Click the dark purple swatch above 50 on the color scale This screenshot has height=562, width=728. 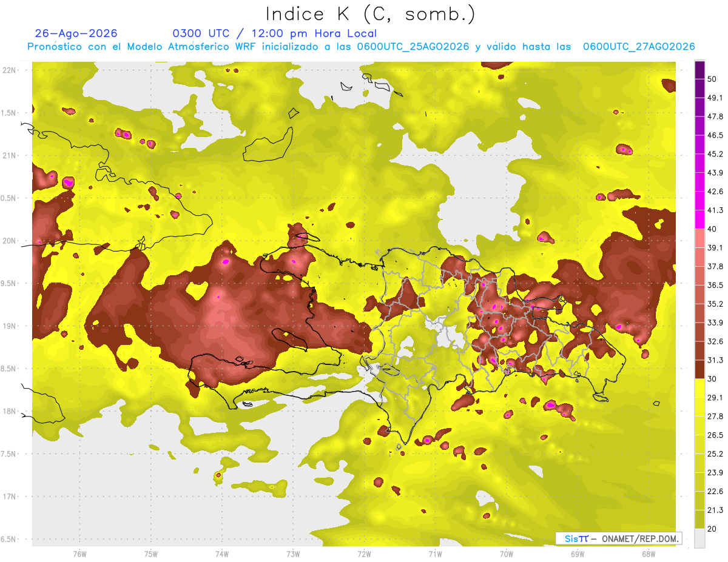point(700,70)
